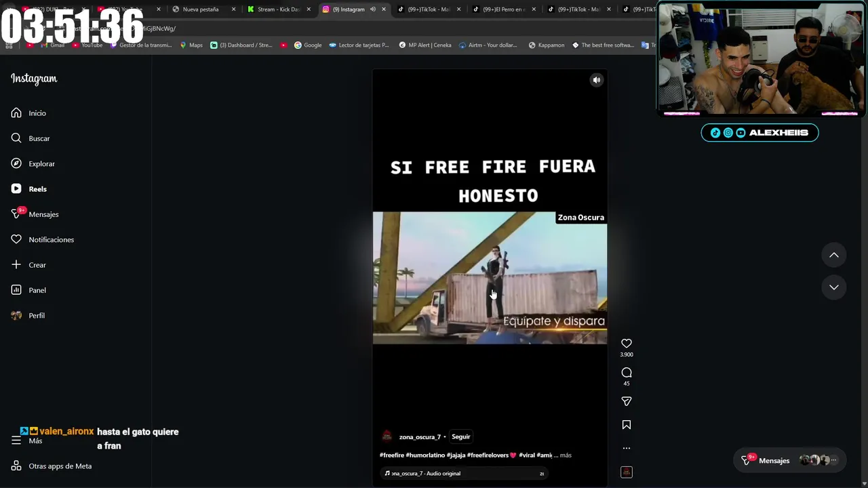Open Inicio in the Instagram sidebar
The height and width of the screenshot is (488, 868).
pyautogui.click(x=28, y=113)
